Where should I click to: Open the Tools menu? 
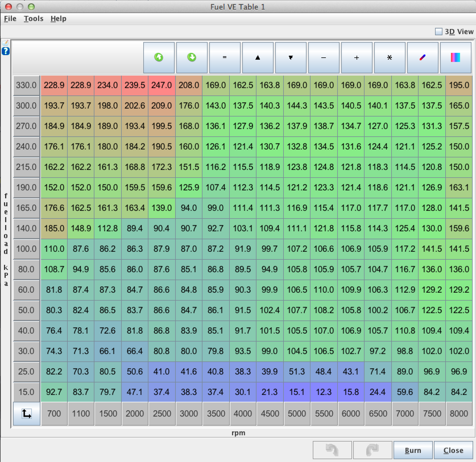(34, 19)
